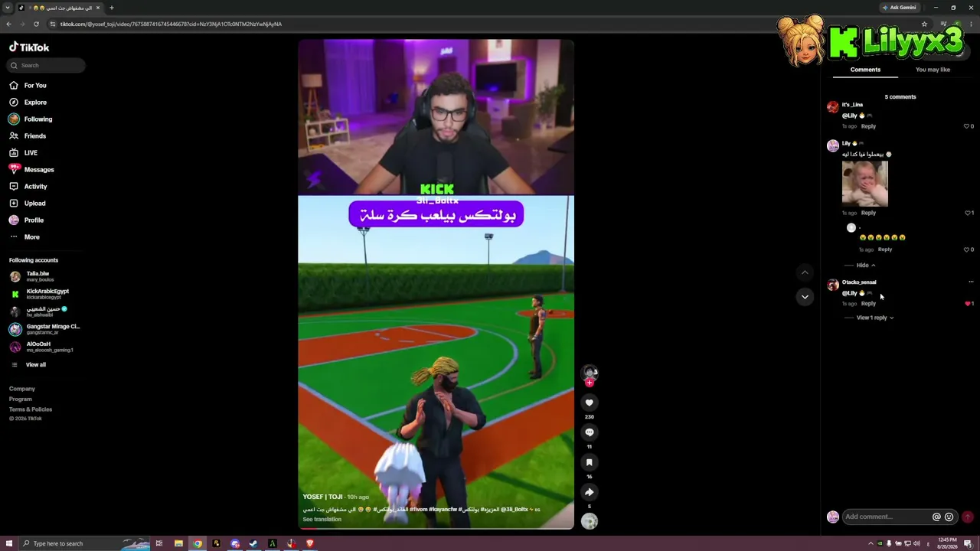Open the video comments icon

590,432
